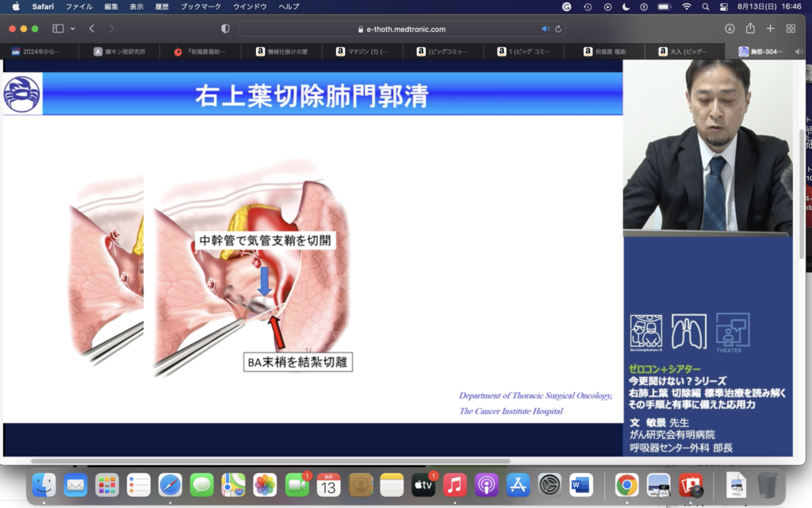Show the tab overview grid
The image size is (812, 508).
tap(791, 29)
